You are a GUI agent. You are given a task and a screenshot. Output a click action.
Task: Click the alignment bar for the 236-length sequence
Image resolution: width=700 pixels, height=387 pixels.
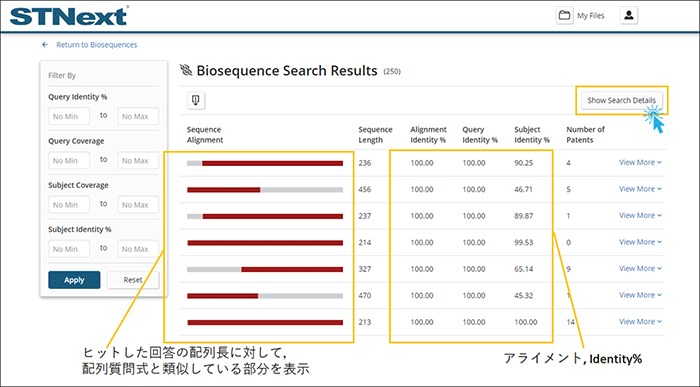pyautogui.click(x=265, y=163)
